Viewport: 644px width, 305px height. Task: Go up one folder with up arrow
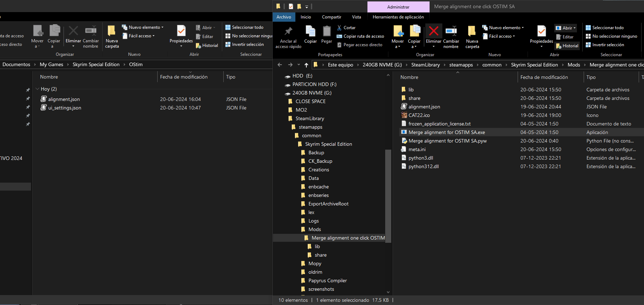[x=306, y=65]
